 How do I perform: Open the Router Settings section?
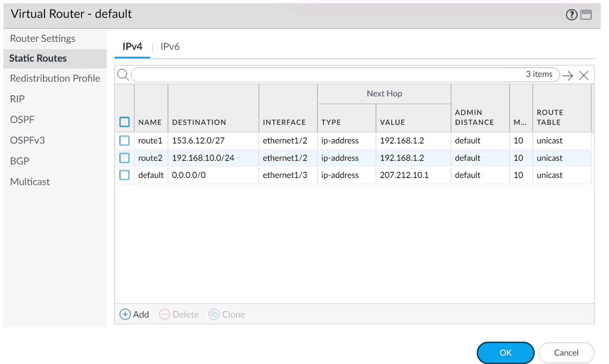point(42,38)
